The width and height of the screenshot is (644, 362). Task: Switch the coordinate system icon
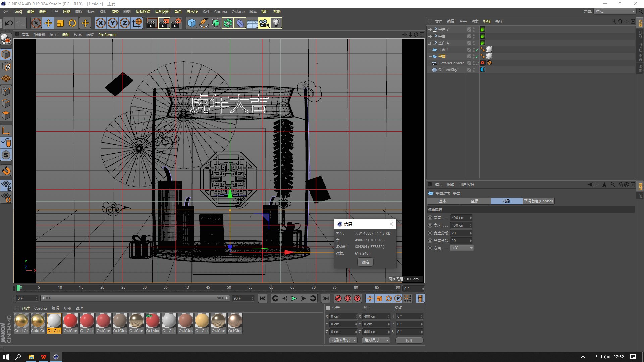click(x=137, y=23)
